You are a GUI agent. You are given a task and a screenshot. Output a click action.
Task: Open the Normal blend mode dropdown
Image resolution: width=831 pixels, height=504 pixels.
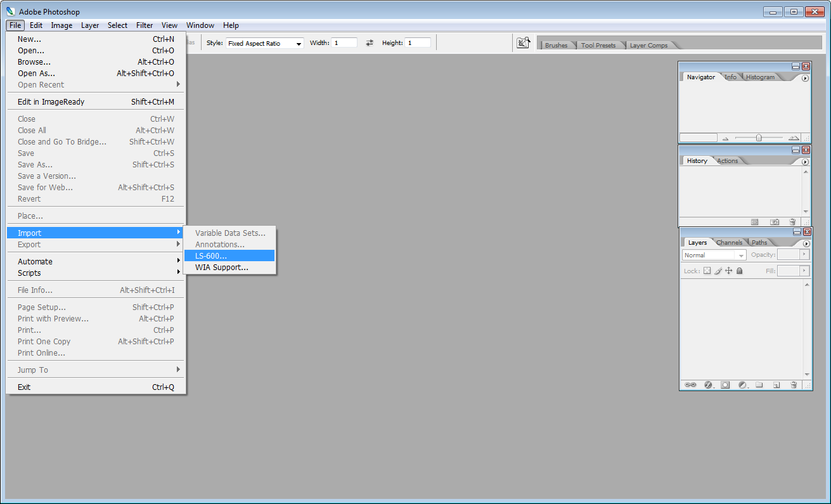click(x=714, y=255)
